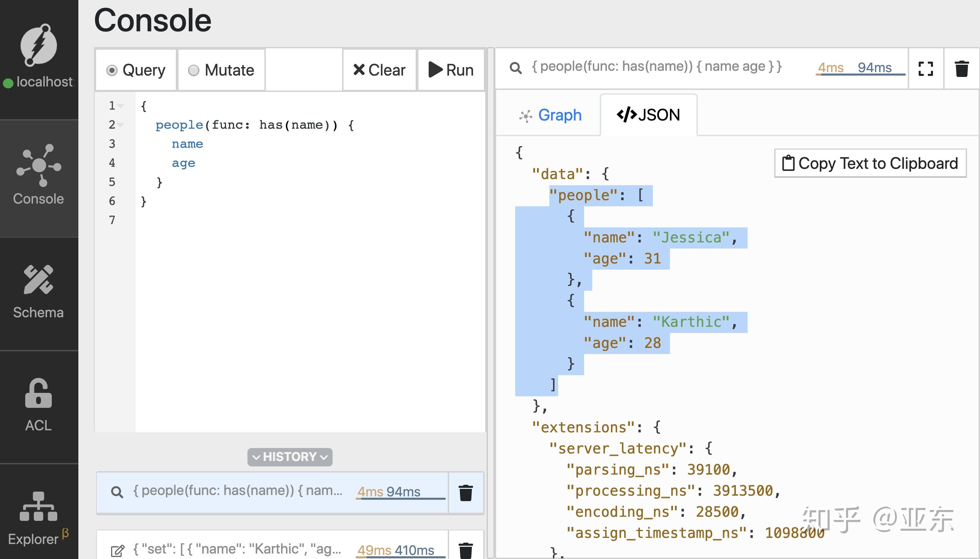Delete the people query history entry

(465, 493)
